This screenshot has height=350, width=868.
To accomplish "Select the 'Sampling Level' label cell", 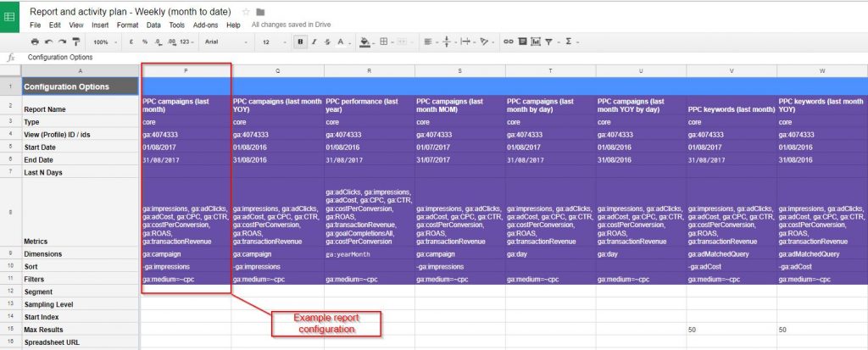I will (81, 304).
